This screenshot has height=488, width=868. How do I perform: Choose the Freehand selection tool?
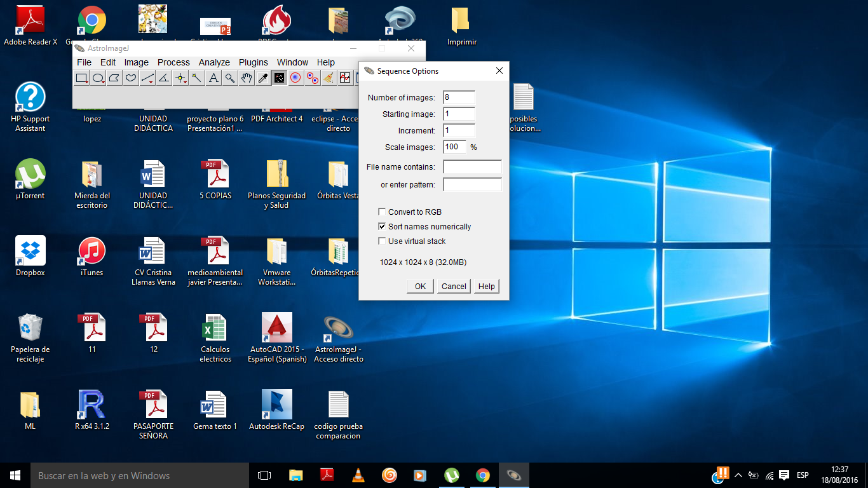(131, 78)
